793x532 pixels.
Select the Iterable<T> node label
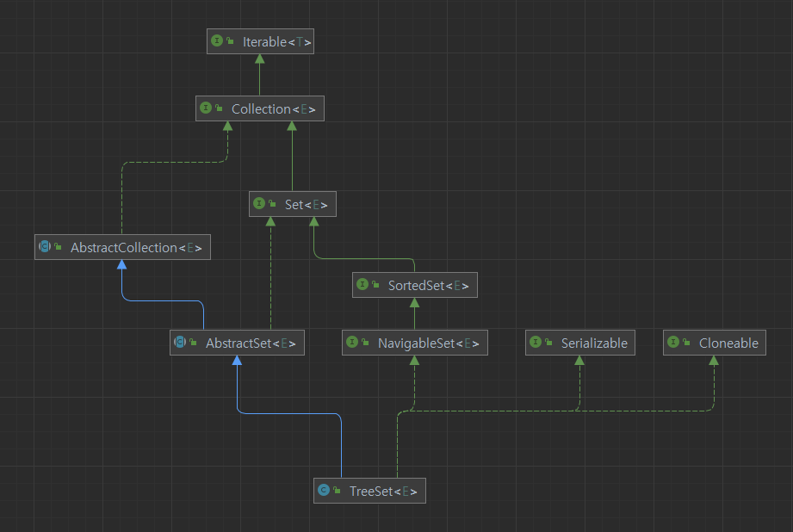tap(276, 42)
